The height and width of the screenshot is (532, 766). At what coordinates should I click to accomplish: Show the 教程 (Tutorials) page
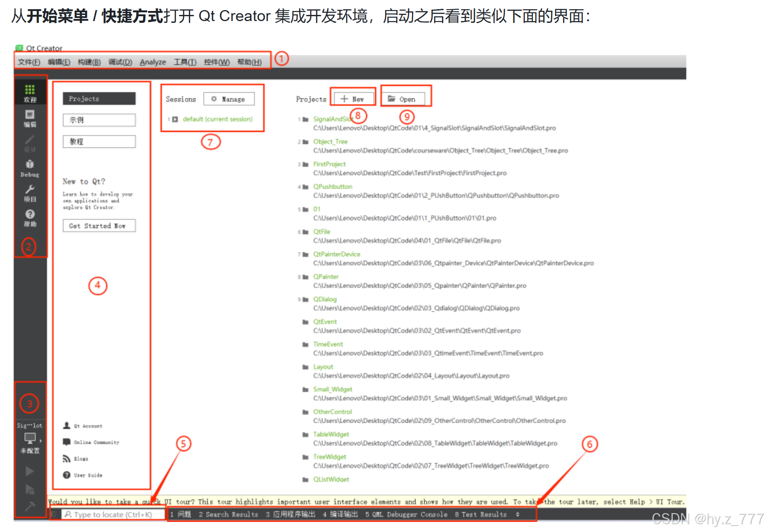pos(99,141)
